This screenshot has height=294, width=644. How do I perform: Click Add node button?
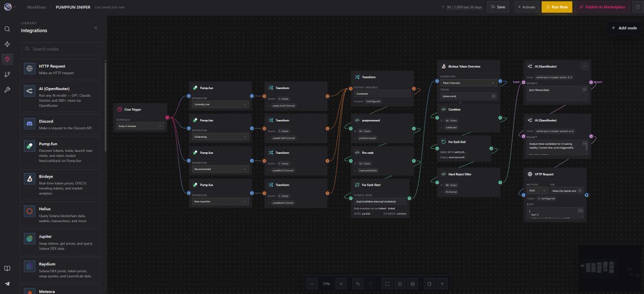coord(624,28)
